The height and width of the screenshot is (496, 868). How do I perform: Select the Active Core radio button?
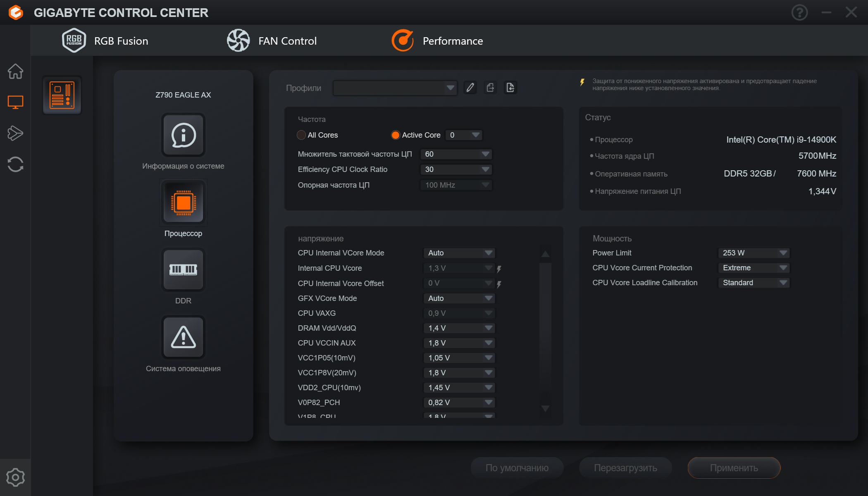[396, 135]
